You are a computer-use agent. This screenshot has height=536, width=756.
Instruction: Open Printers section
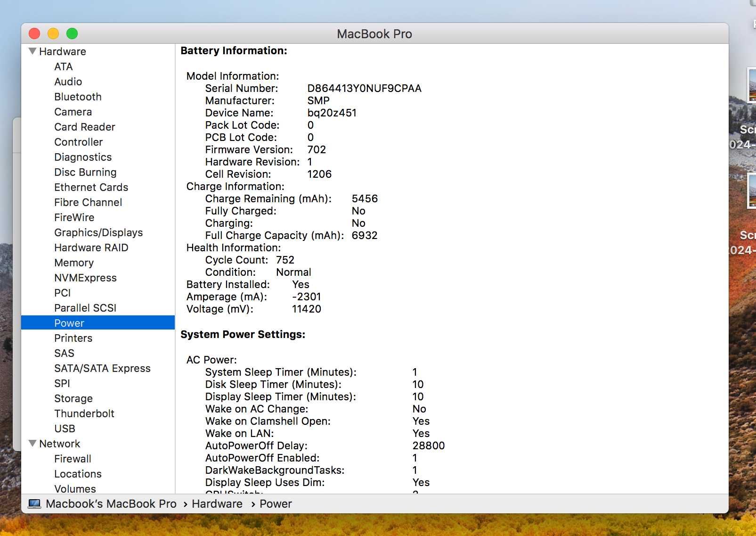pyautogui.click(x=73, y=338)
